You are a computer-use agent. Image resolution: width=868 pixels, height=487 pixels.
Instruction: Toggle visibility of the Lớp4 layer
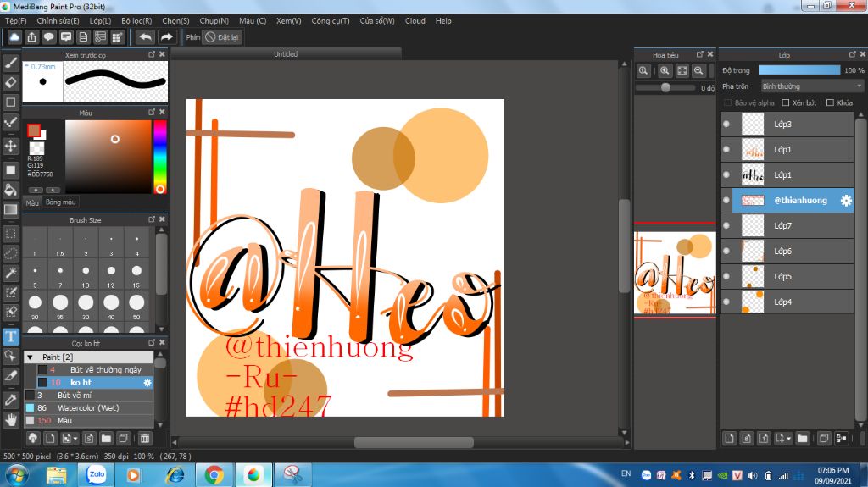[726, 302]
